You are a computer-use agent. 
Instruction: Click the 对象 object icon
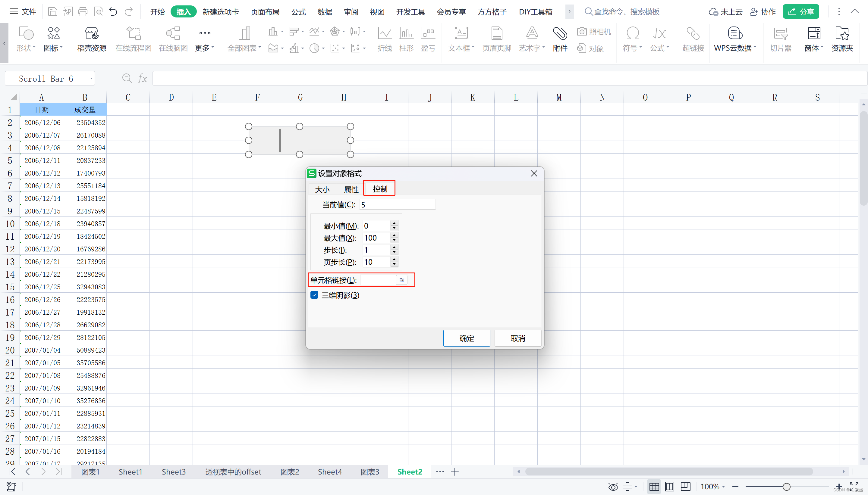click(590, 48)
